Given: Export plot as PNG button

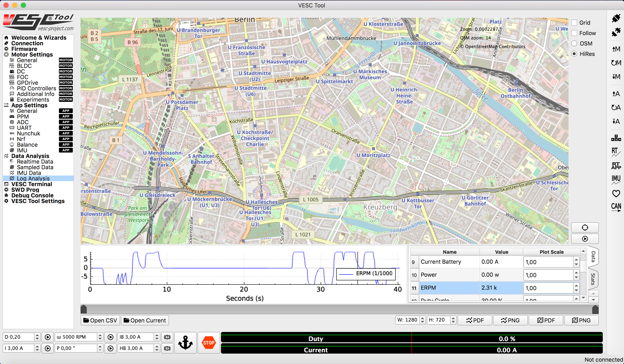Looking at the screenshot, I should point(510,320).
